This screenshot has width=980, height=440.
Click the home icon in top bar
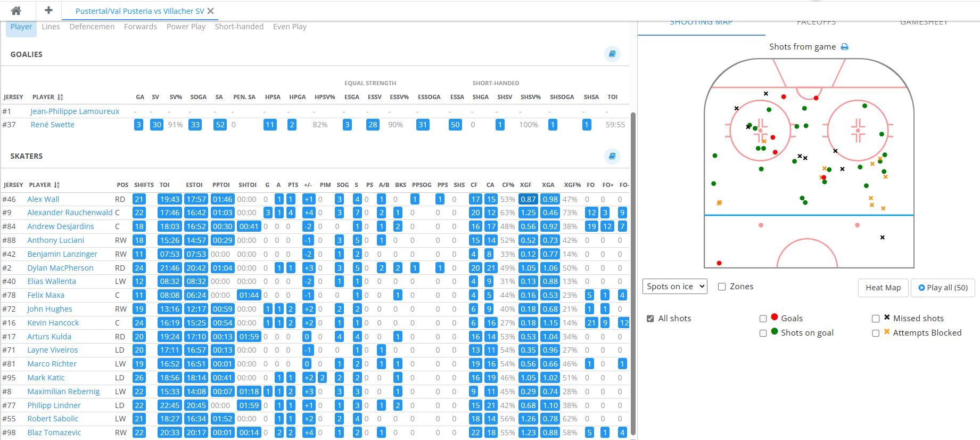click(16, 11)
